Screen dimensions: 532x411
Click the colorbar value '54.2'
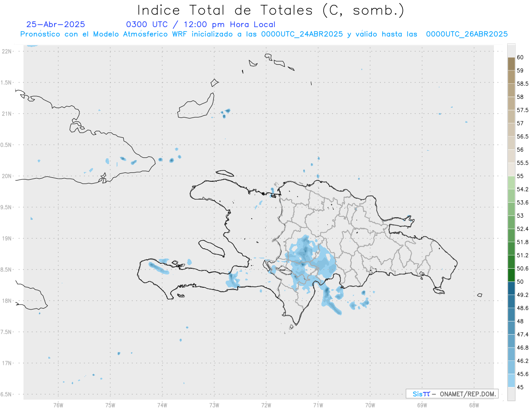click(522, 189)
